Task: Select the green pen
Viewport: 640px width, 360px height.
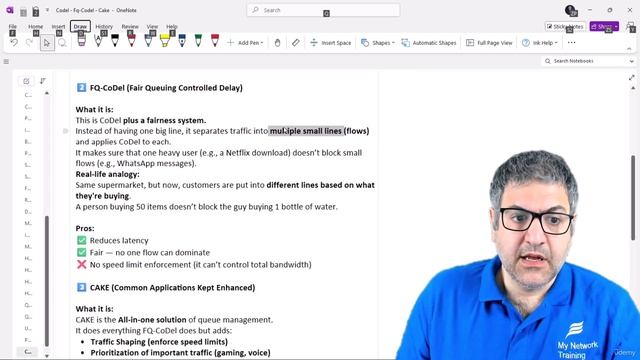Action: point(198,41)
